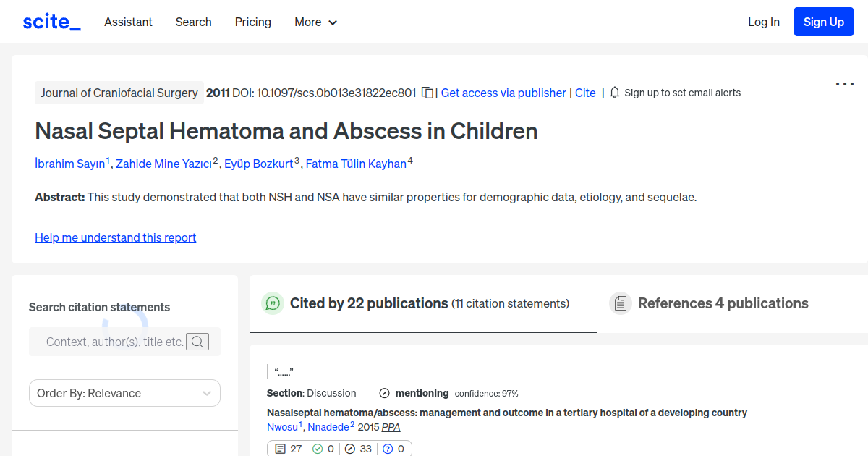Click the document icon on References tab
Viewport: 868px width, 456px height.
[621, 303]
